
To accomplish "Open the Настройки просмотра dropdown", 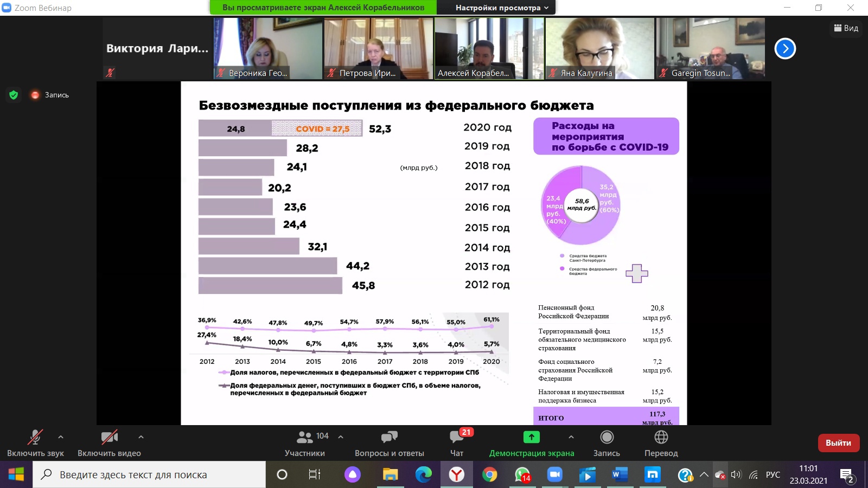I will (502, 8).
